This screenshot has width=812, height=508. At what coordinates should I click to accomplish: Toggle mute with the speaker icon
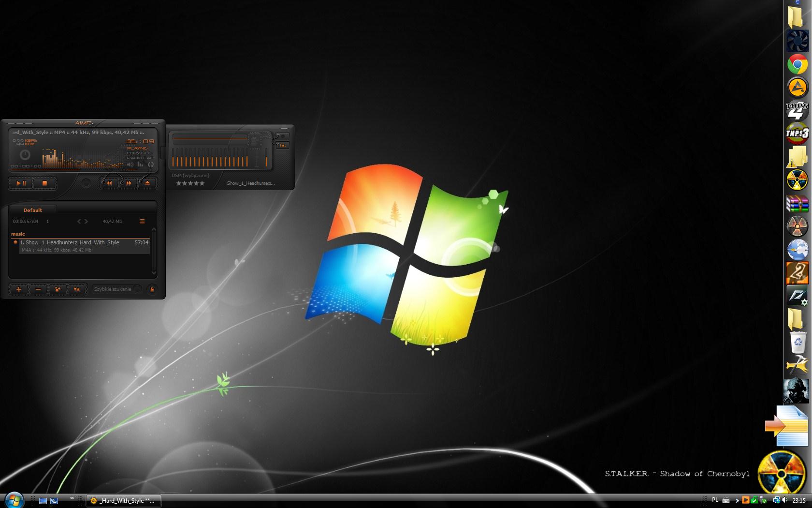pos(130,164)
